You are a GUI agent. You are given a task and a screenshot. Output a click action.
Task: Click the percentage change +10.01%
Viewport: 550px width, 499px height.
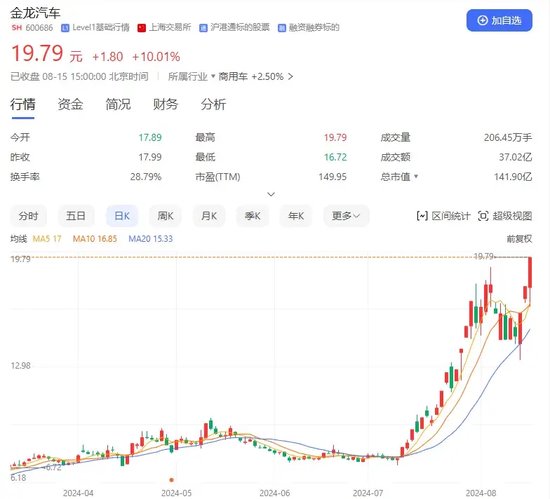click(x=156, y=57)
